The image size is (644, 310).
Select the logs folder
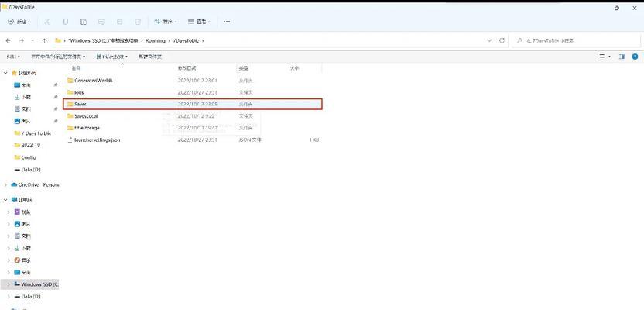(193, 92)
